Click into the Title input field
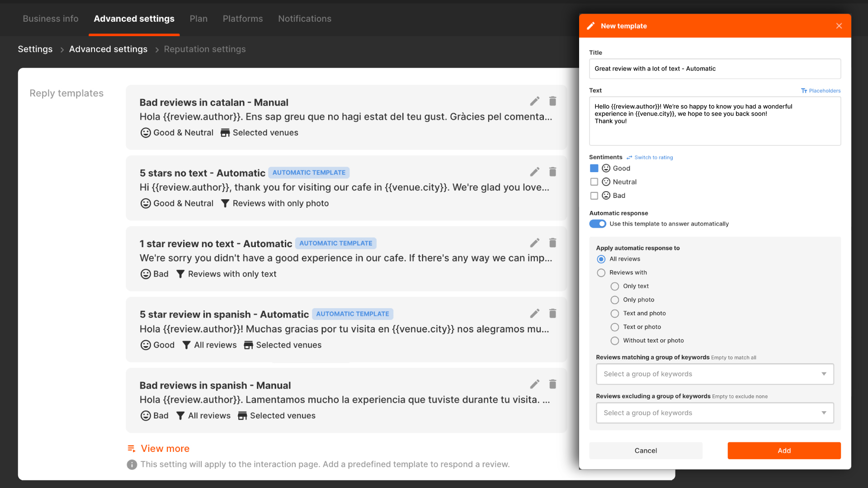This screenshot has width=868, height=488. (715, 69)
